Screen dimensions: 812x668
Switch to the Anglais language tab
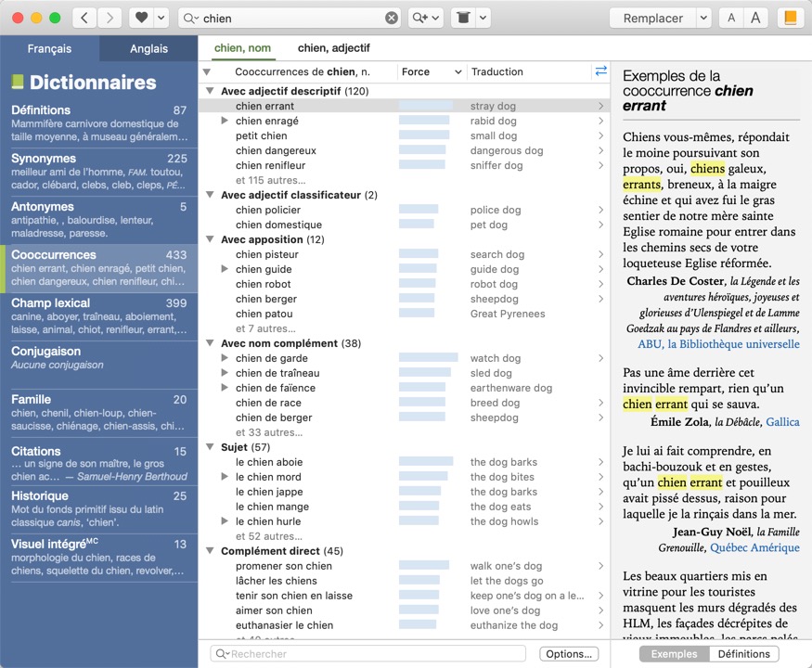pos(148,48)
